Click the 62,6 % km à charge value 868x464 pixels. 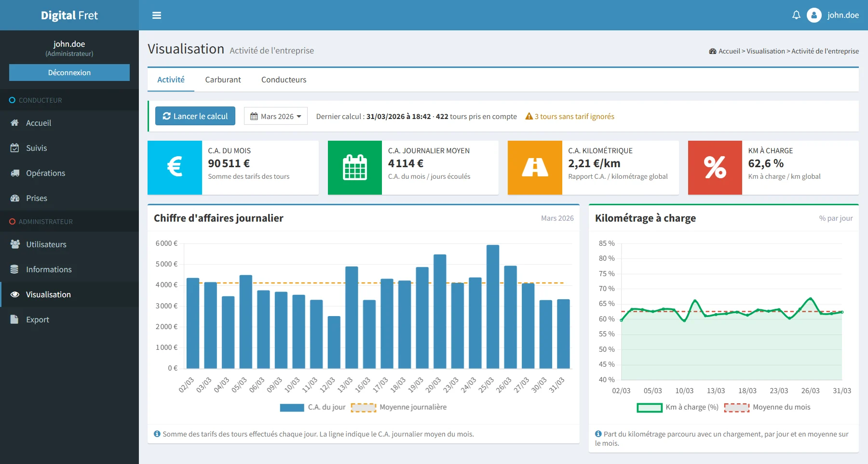tap(766, 163)
